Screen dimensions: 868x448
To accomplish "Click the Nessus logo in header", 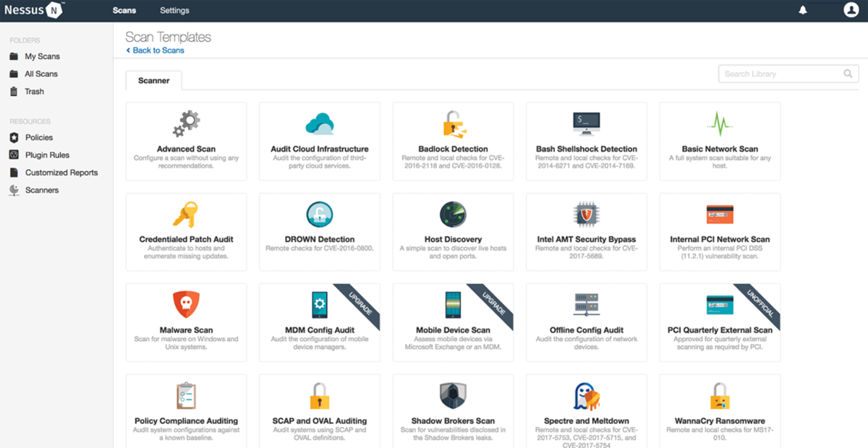I will pyautogui.click(x=35, y=10).
